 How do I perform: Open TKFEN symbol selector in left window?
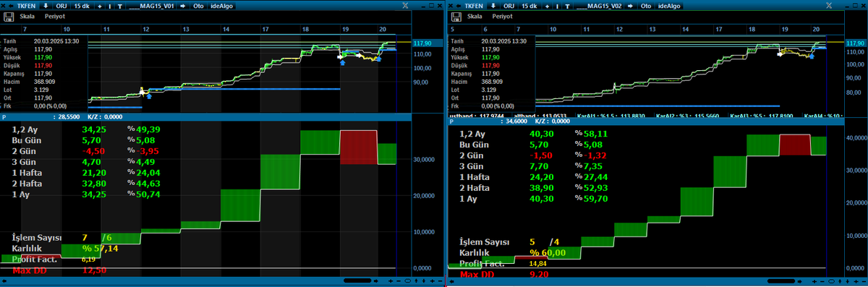point(26,6)
